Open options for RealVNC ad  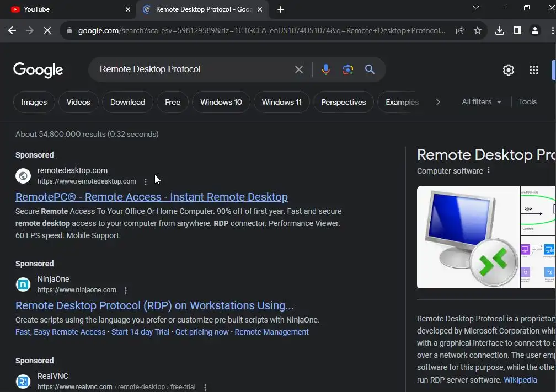pos(205,388)
